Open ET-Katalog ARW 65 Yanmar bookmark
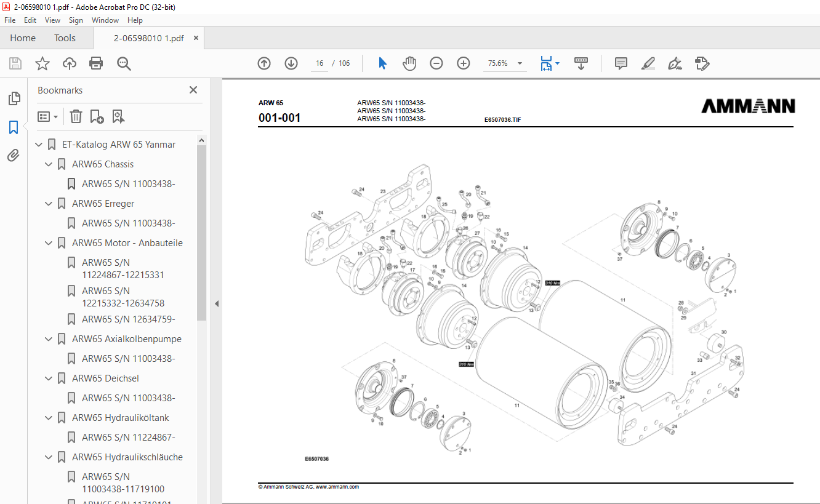This screenshot has height=504, width=820. click(x=119, y=145)
